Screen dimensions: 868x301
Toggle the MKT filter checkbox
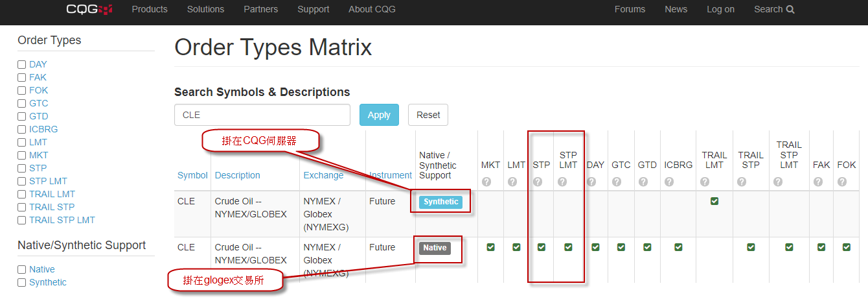tap(21, 156)
